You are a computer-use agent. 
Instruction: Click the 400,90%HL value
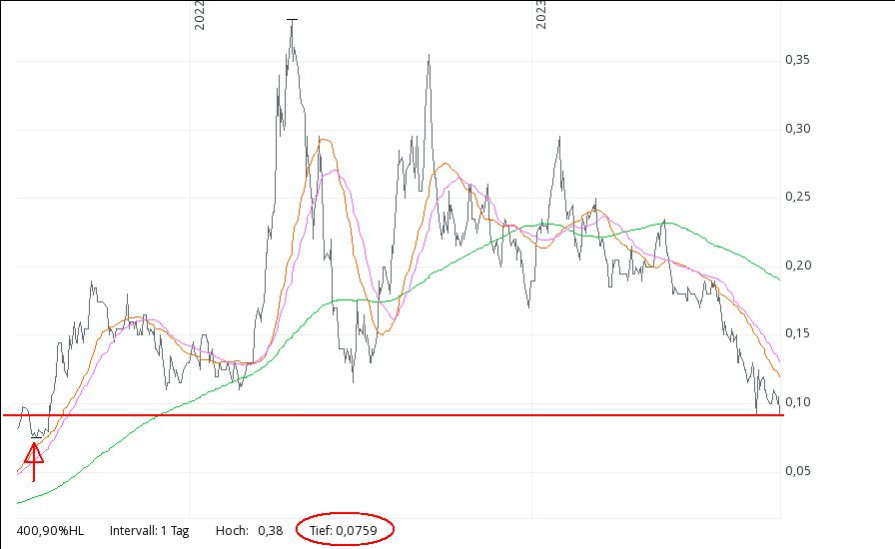(50, 531)
